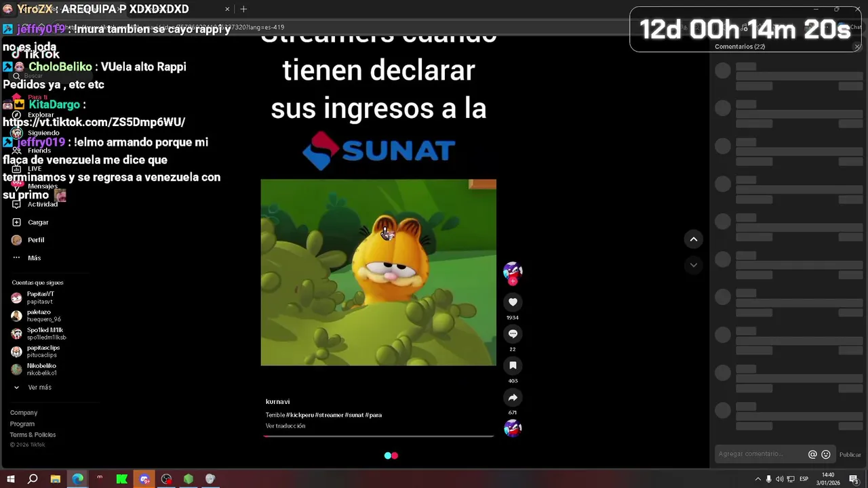Open the Terms & Policies footer link
868x488 pixels.
click(x=33, y=434)
